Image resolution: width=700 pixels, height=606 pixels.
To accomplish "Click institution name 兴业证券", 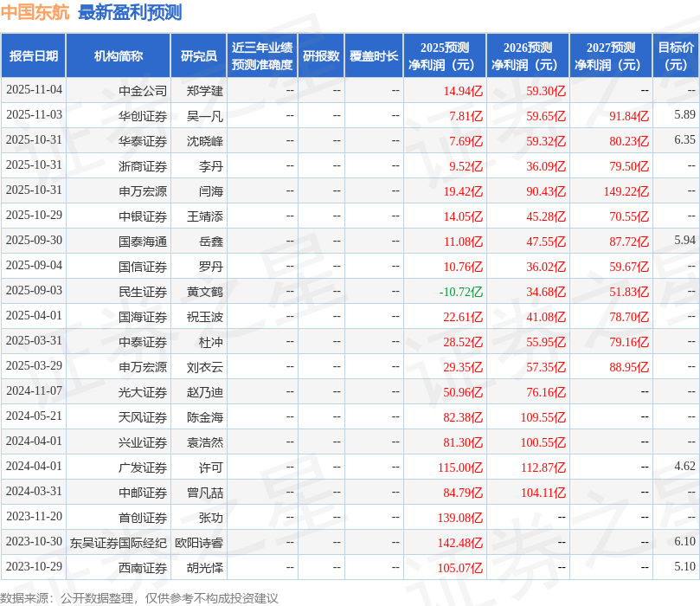I will 143,442.
